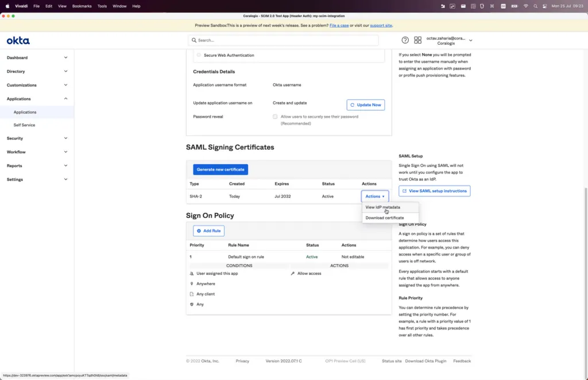Click the Okta logo
This screenshot has height=380, width=588.
click(x=18, y=41)
